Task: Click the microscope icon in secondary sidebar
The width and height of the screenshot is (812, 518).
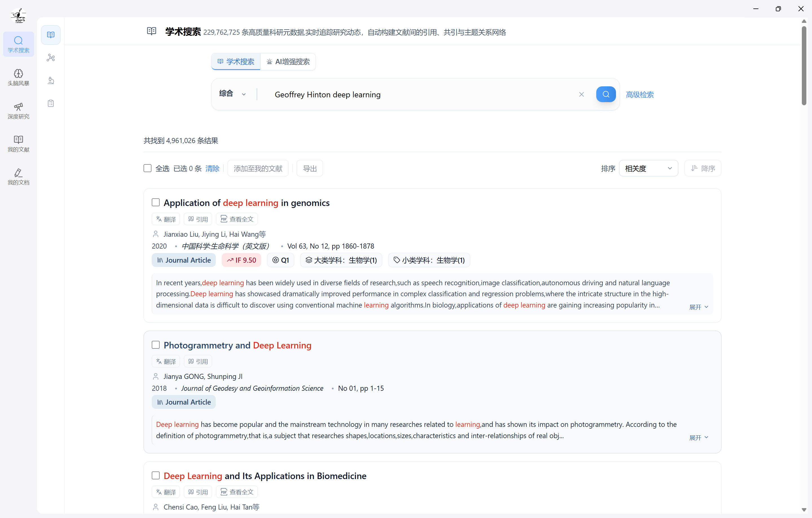Action: point(50,81)
